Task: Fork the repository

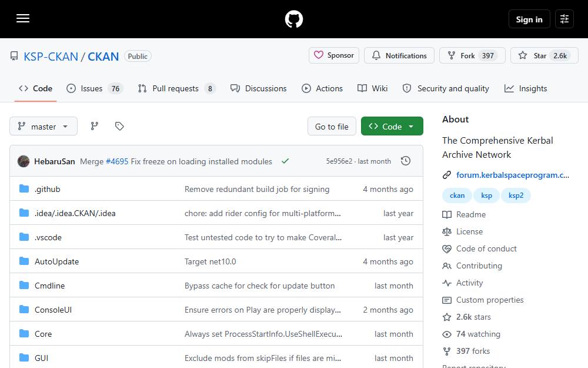Action: 472,55
